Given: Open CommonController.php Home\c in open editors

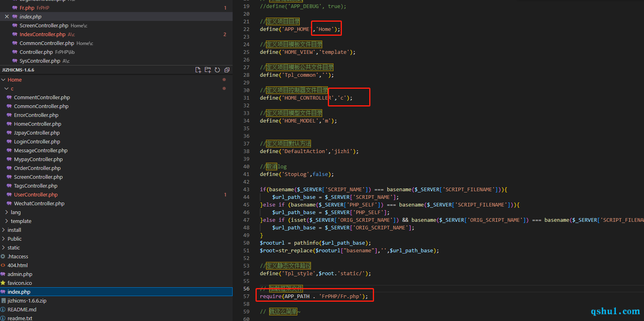Looking at the screenshot, I should point(116,43).
